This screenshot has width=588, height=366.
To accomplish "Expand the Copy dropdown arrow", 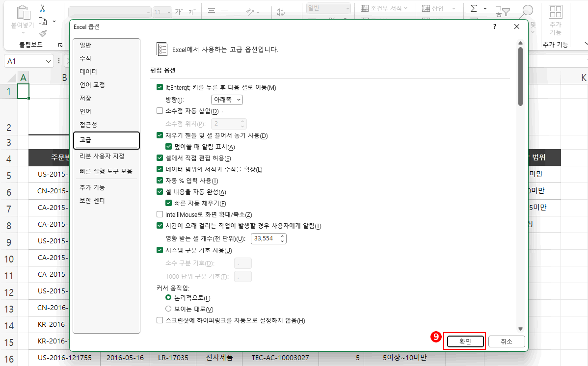I will [x=54, y=22].
